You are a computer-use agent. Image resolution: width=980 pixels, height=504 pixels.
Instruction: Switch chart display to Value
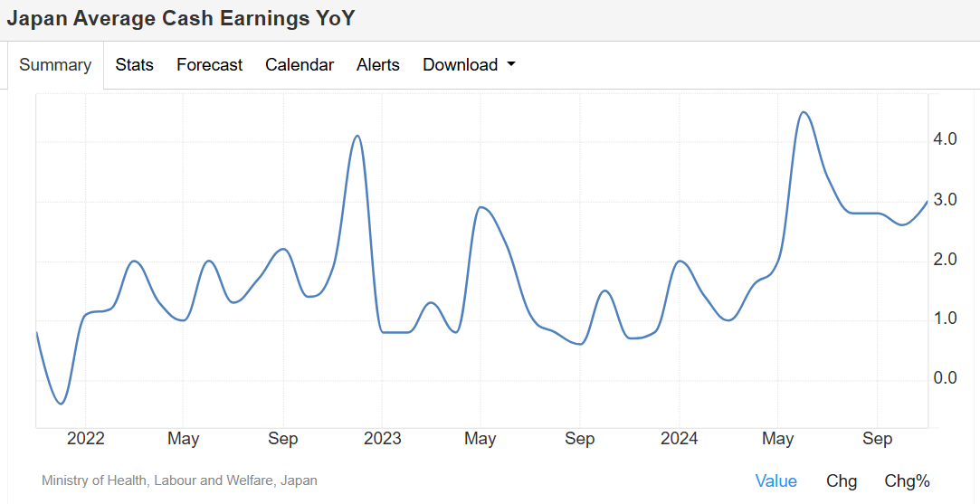click(x=775, y=481)
